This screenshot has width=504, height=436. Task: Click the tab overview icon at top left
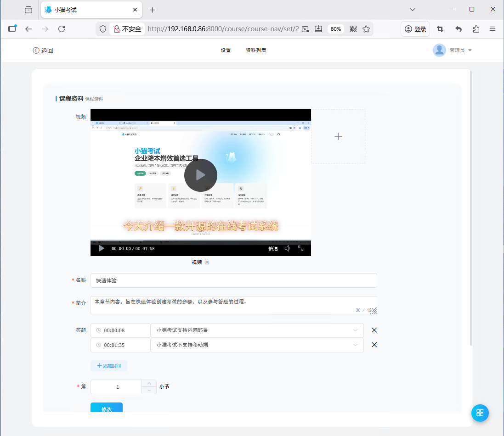28,10
